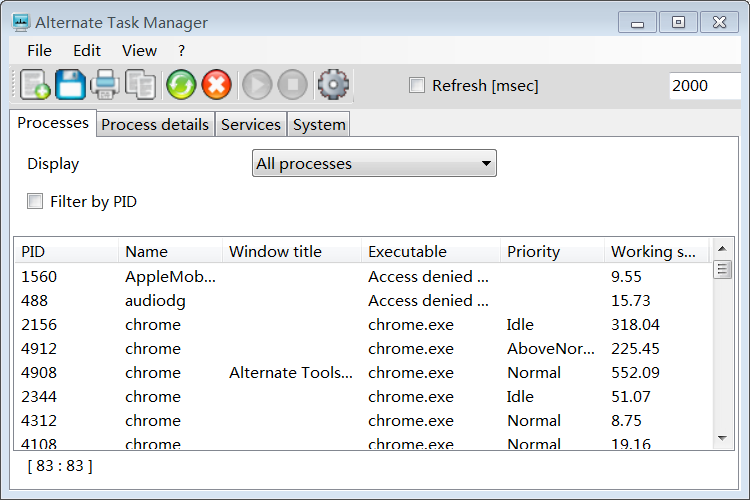Expand the All processes display dropdown
Viewport: 750px width, 500px height.
pyautogui.click(x=374, y=164)
